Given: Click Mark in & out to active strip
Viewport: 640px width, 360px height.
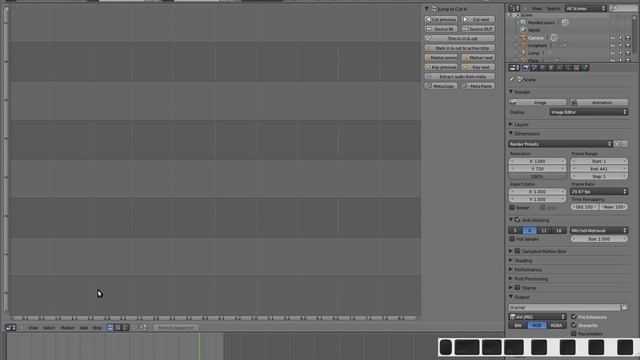Looking at the screenshot, I should tap(460, 48).
